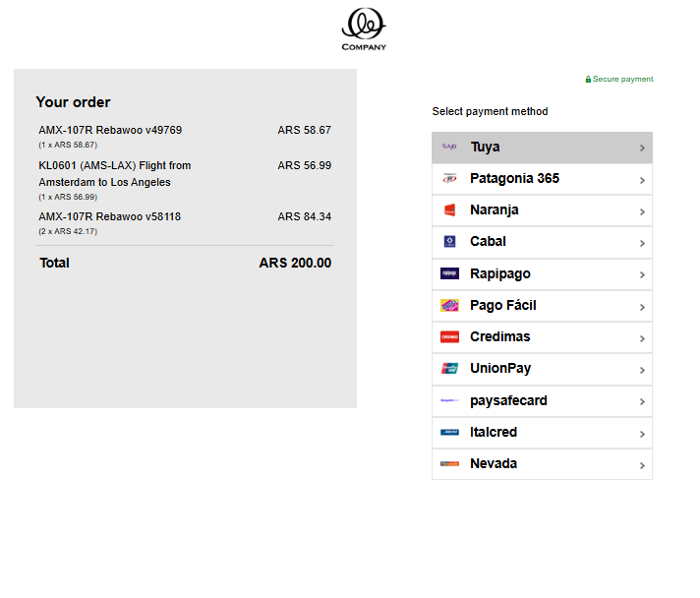Image resolution: width=700 pixels, height=598 pixels.
Task: Choose Credimas payment method
Action: (x=542, y=337)
